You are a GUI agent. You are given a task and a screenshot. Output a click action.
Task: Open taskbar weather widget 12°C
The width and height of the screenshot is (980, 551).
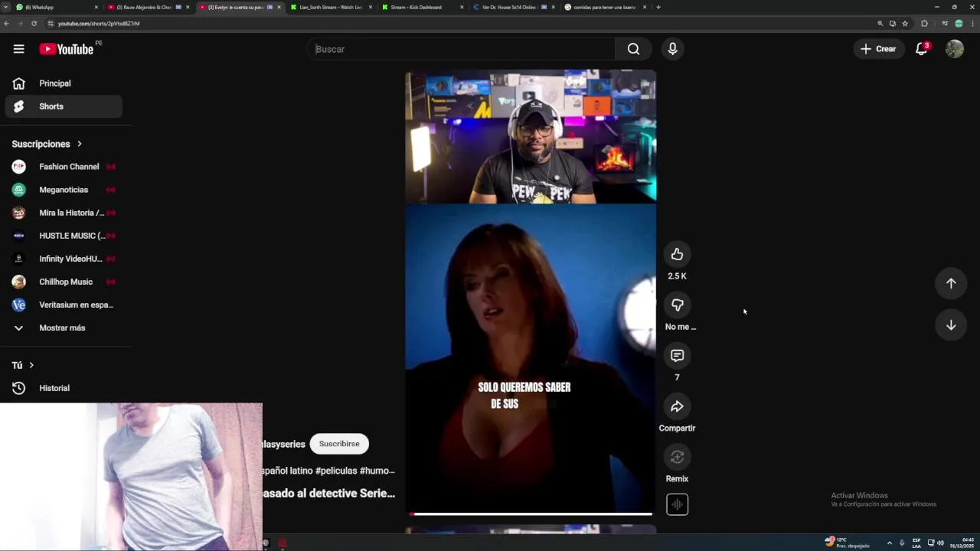[847, 543]
